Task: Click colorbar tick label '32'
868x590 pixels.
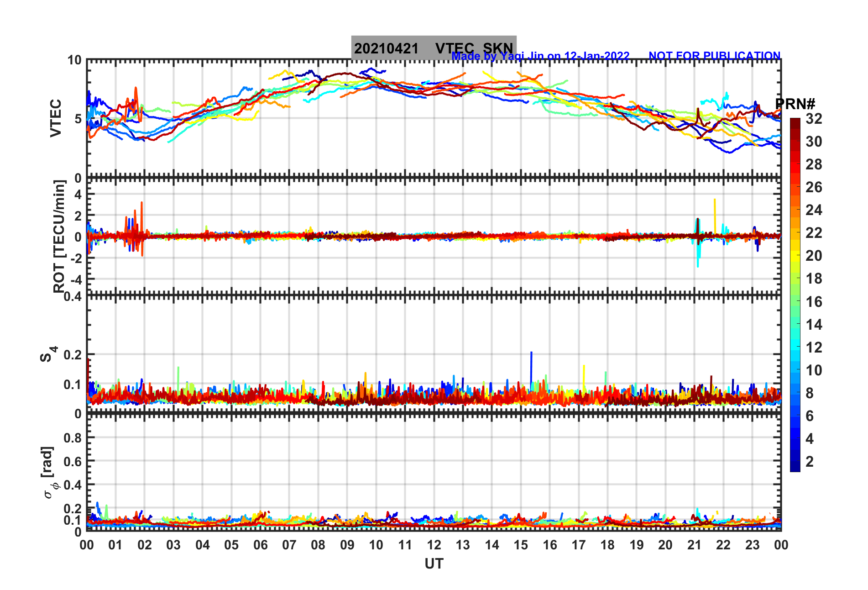Action: click(814, 119)
